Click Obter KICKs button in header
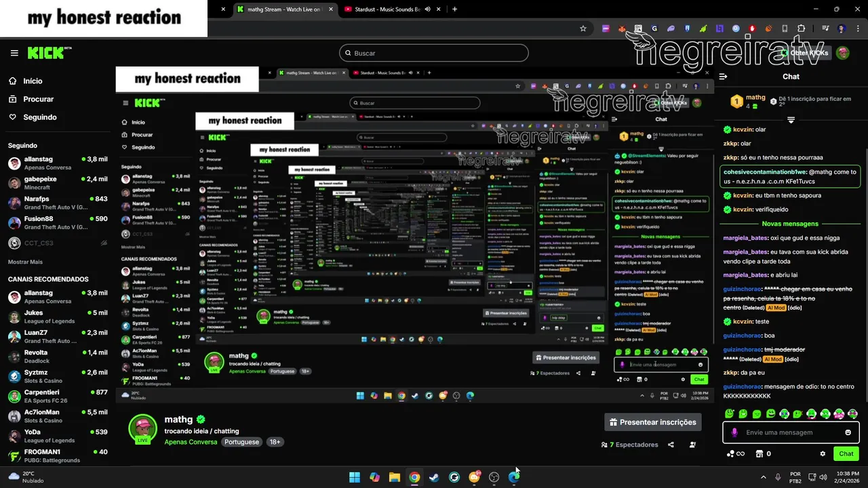Screen dimensions: 868x488 pyautogui.click(x=806, y=53)
